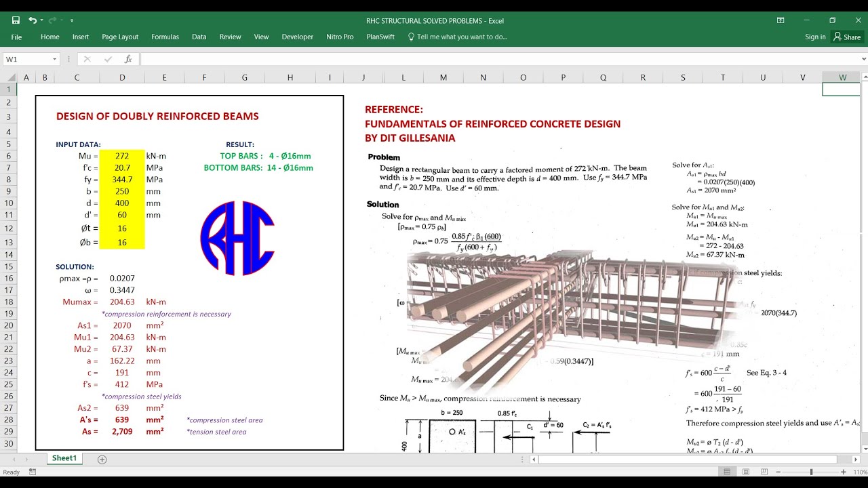Open the File tab

coord(16,37)
